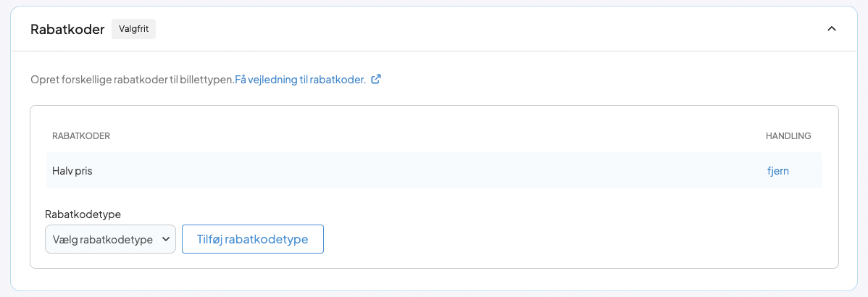Open the Vælg rabatkodetype dropdown

[110, 239]
